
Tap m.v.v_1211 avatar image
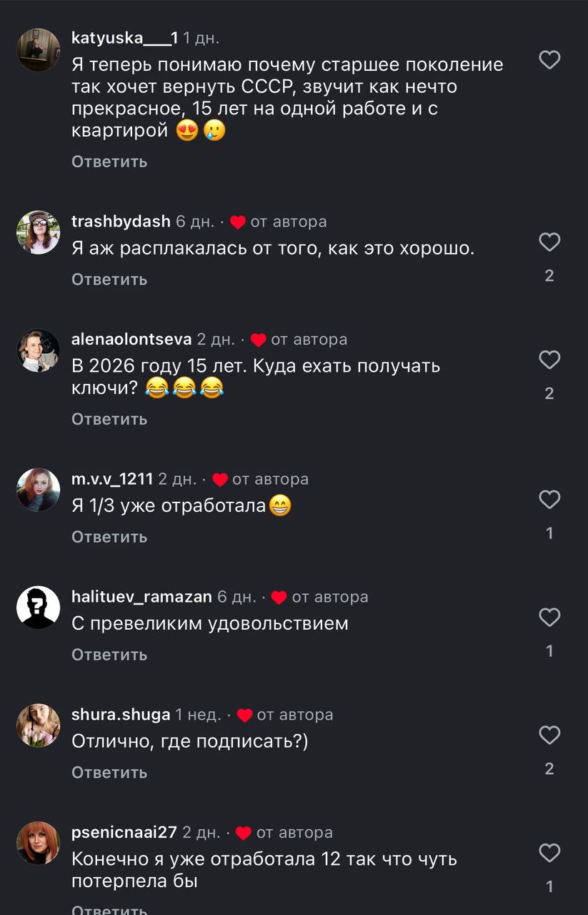point(38,490)
